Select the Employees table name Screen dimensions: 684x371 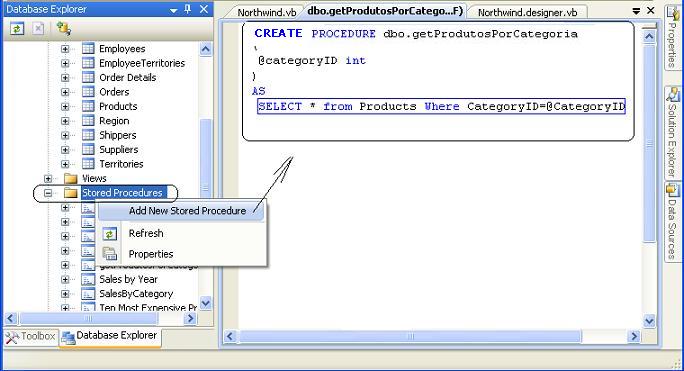tap(122, 48)
